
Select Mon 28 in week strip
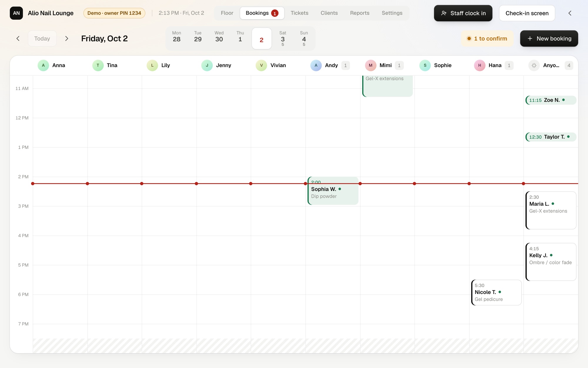click(x=176, y=38)
